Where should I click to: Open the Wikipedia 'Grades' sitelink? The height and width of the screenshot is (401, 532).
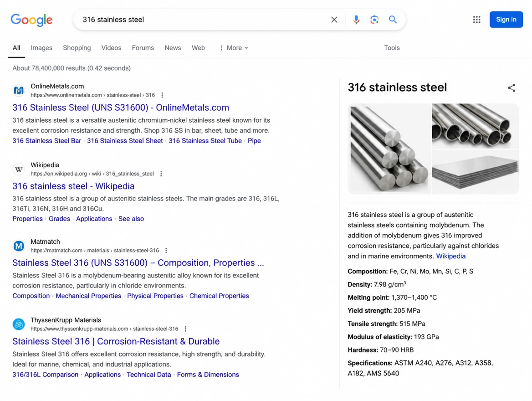coord(59,219)
